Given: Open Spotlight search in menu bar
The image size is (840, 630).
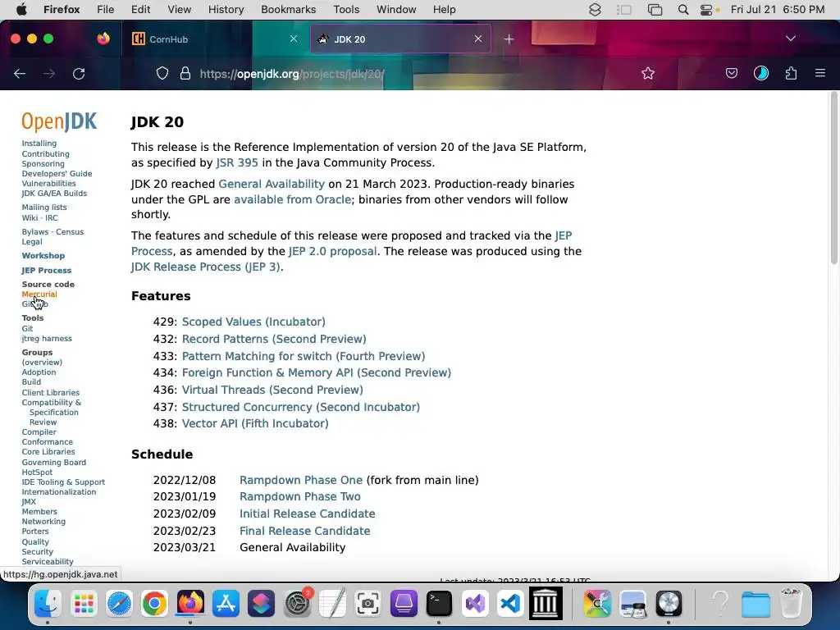Looking at the screenshot, I should 683,10.
